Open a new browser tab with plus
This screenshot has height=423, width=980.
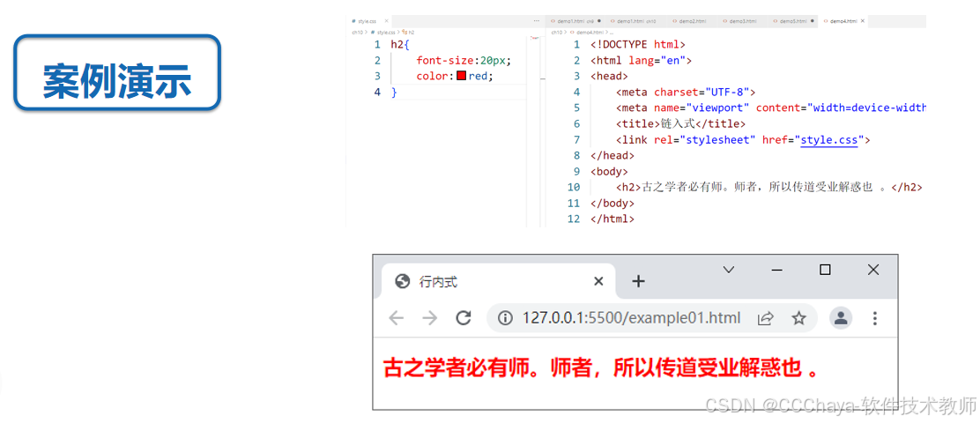[638, 282]
